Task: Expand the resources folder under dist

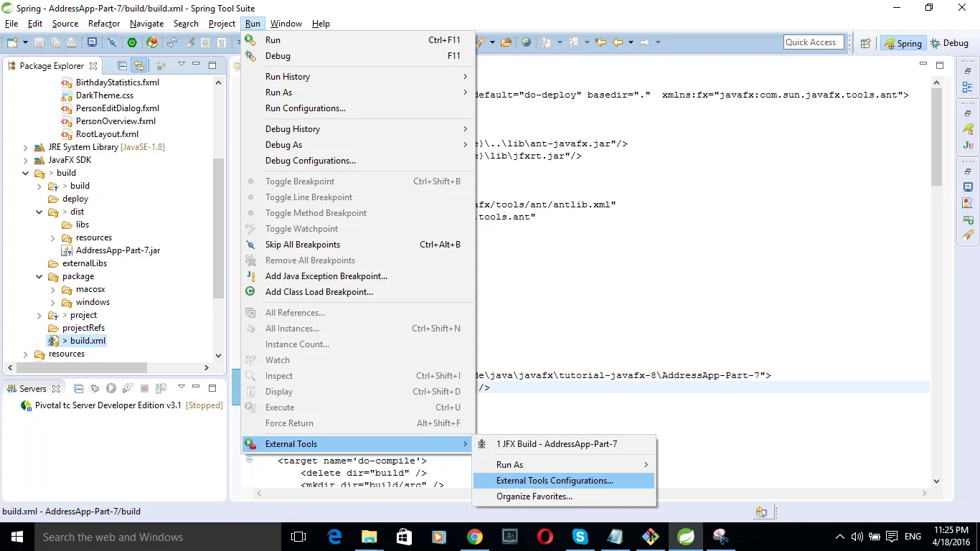Action: point(53,237)
